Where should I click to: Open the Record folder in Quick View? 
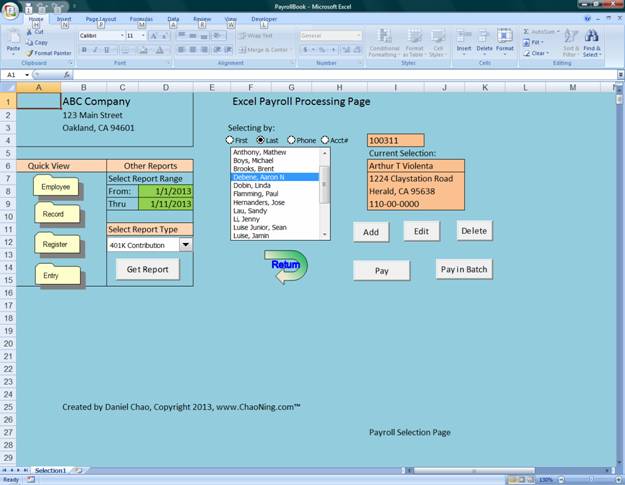54,214
